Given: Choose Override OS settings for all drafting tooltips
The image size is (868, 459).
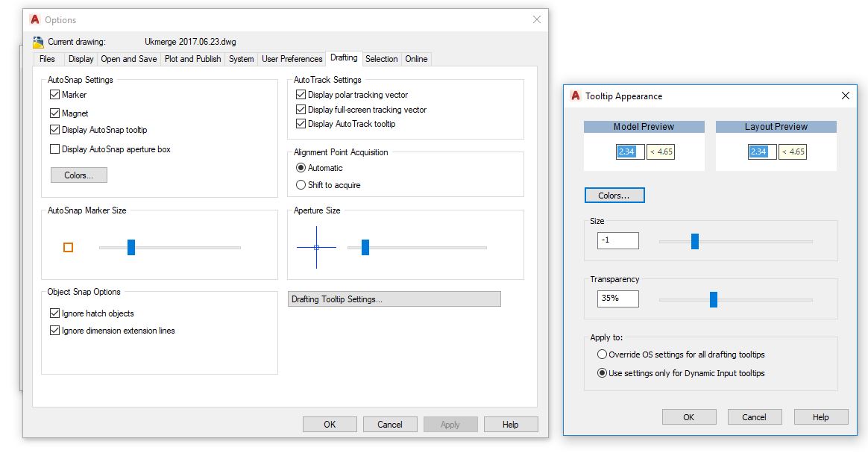Looking at the screenshot, I should [x=602, y=355].
